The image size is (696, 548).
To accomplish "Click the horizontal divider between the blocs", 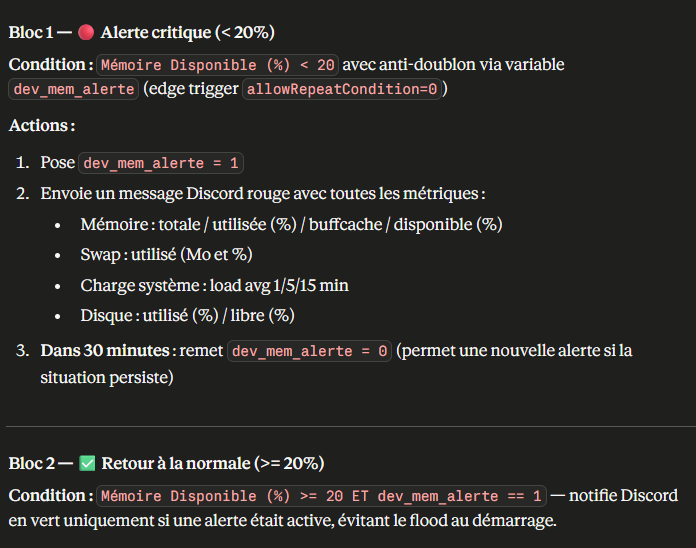I will 348,427.
